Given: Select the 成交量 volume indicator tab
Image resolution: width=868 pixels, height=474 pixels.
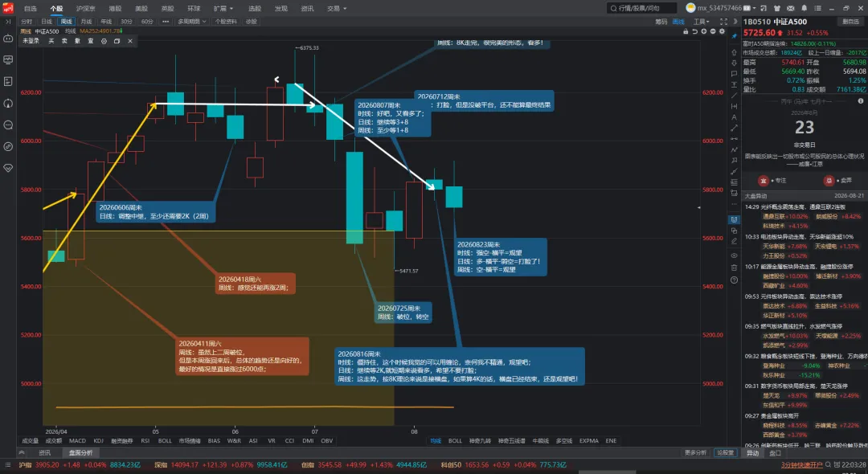Looking at the screenshot, I should pyautogui.click(x=30, y=441).
